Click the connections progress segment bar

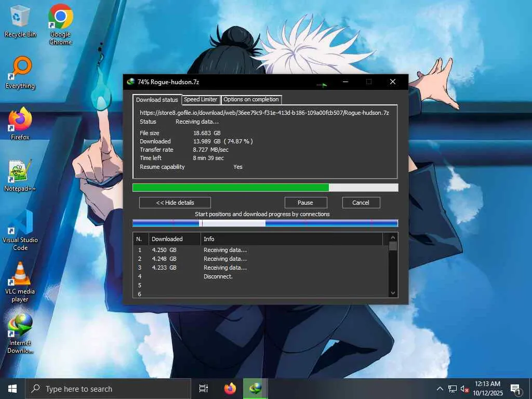265,223
